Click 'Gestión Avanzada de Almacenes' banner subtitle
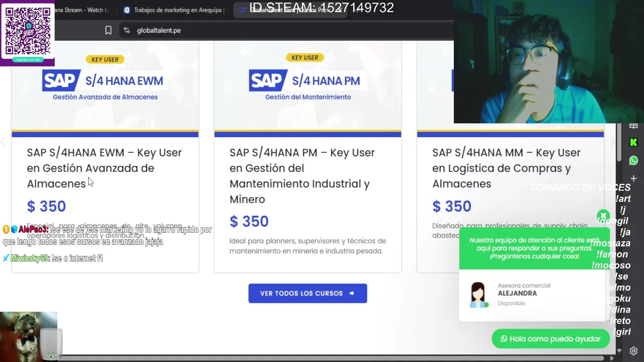 (105, 97)
